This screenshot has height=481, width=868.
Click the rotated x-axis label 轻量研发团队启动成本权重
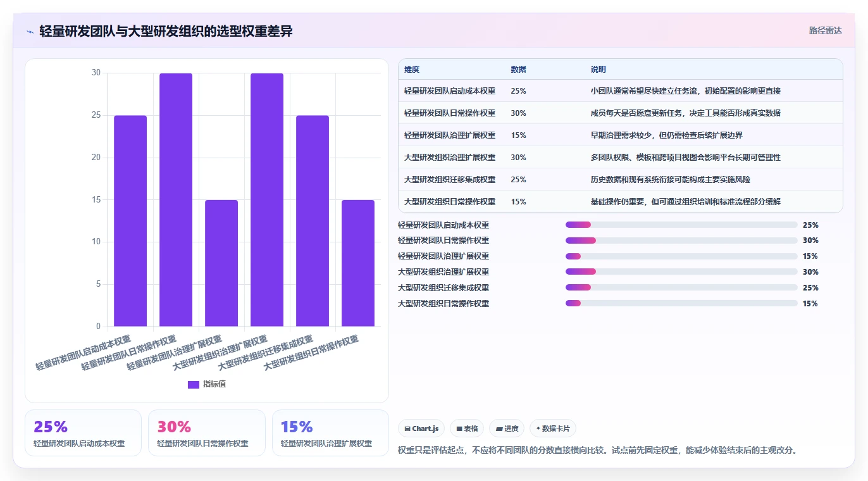coord(83,353)
